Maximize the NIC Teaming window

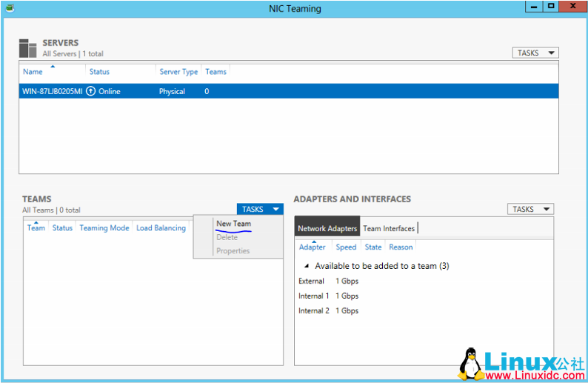point(551,7)
